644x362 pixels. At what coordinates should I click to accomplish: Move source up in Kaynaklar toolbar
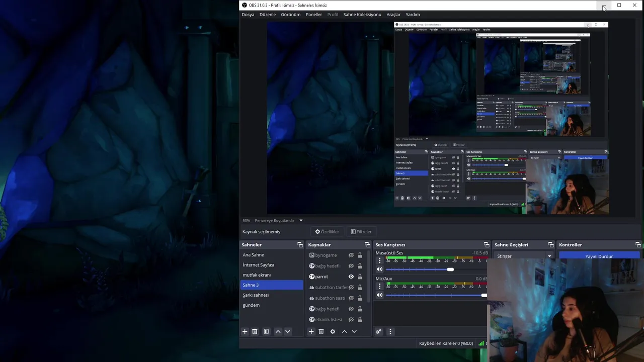pyautogui.click(x=344, y=331)
